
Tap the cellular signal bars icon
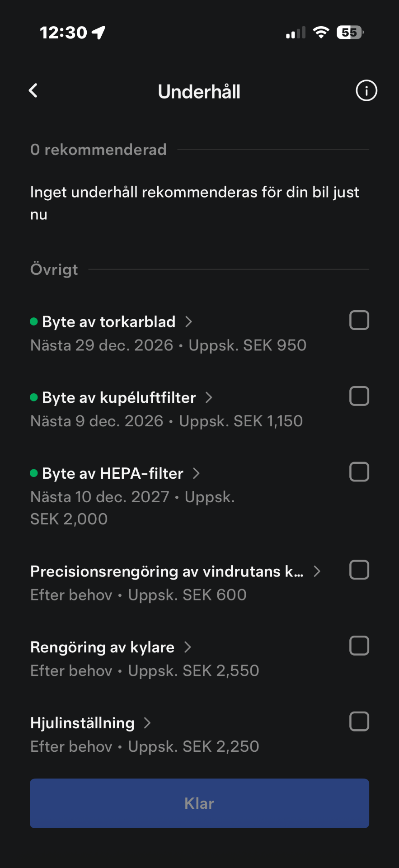coord(296,33)
